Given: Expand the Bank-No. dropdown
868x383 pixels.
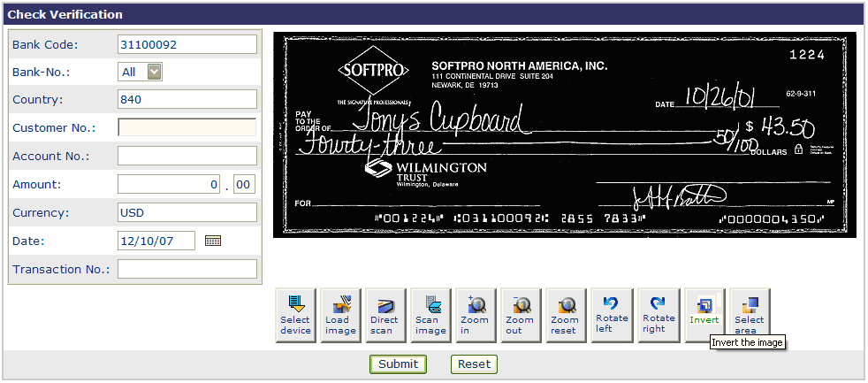Looking at the screenshot, I should coord(155,72).
